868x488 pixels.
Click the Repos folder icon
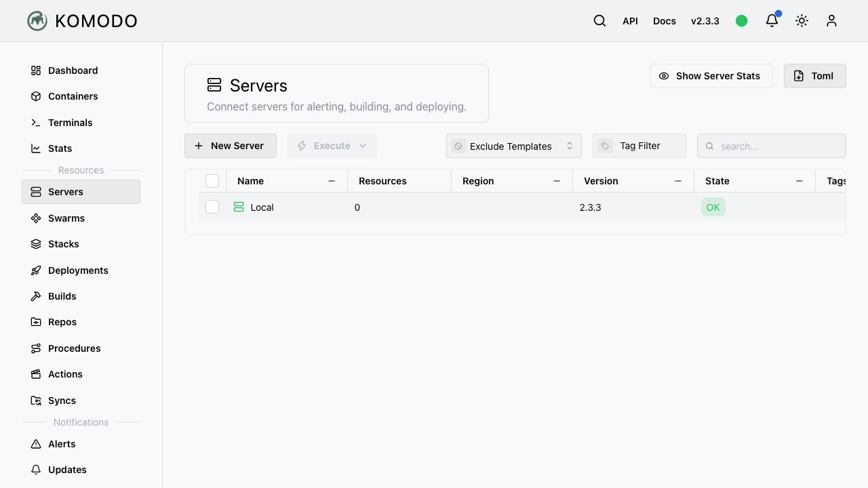point(36,322)
